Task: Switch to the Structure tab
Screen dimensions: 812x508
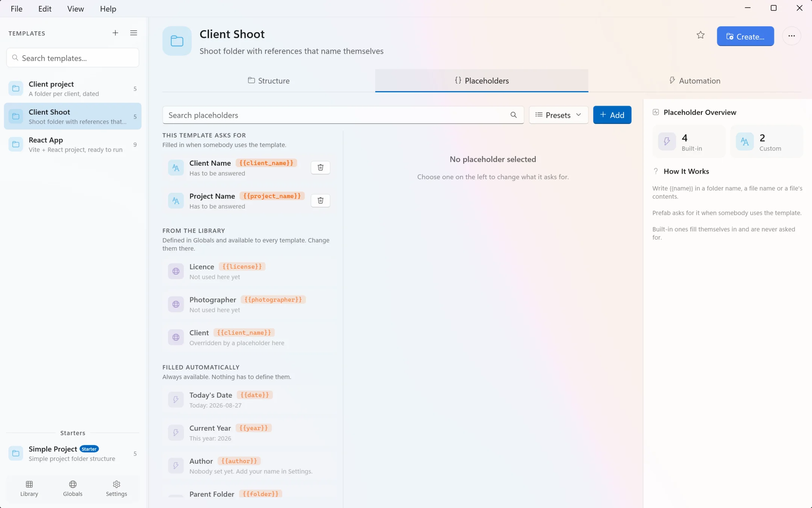Action: click(268, 81)
